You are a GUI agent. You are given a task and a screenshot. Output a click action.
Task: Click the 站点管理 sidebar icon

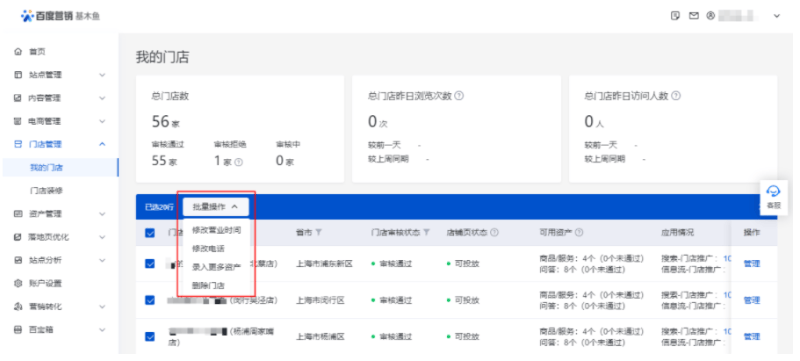[18, 75]
